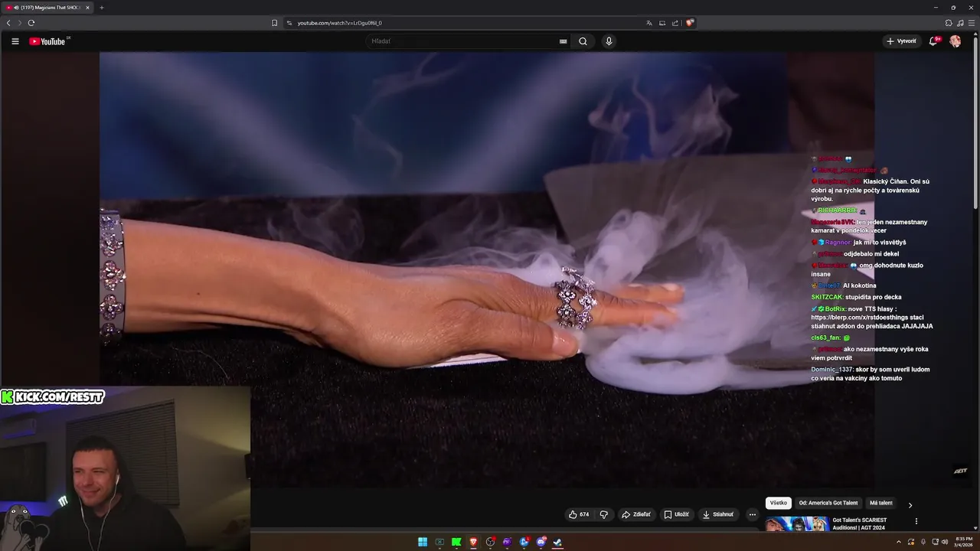Open the Kick app in the taskbar
This screenshot has width=980, height=551.
456,542
